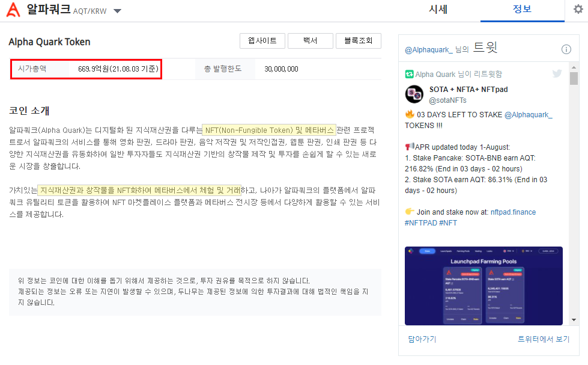Click the #NFTPAD hashtag
The height and width of the screenshot is (365, 588).
coord(421,222)
